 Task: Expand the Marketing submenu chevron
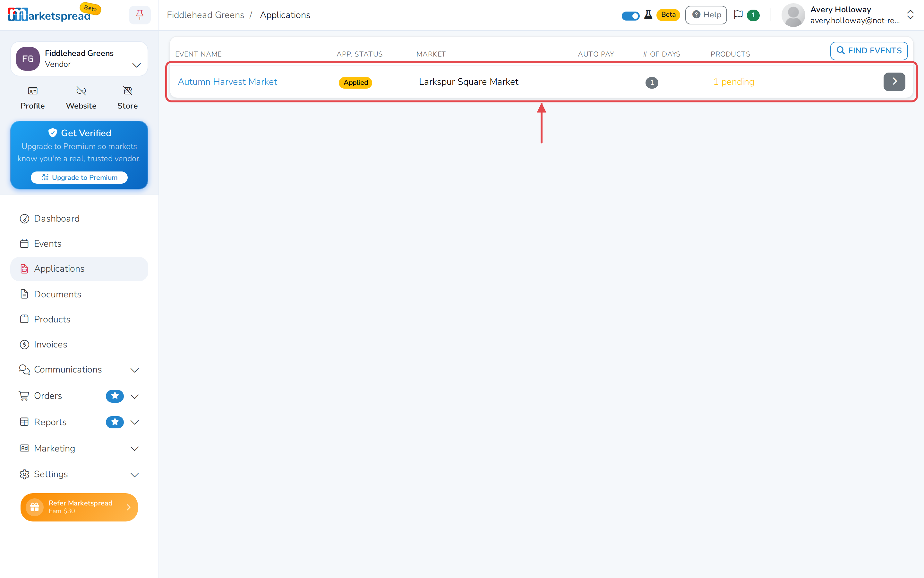pos(134,449)
